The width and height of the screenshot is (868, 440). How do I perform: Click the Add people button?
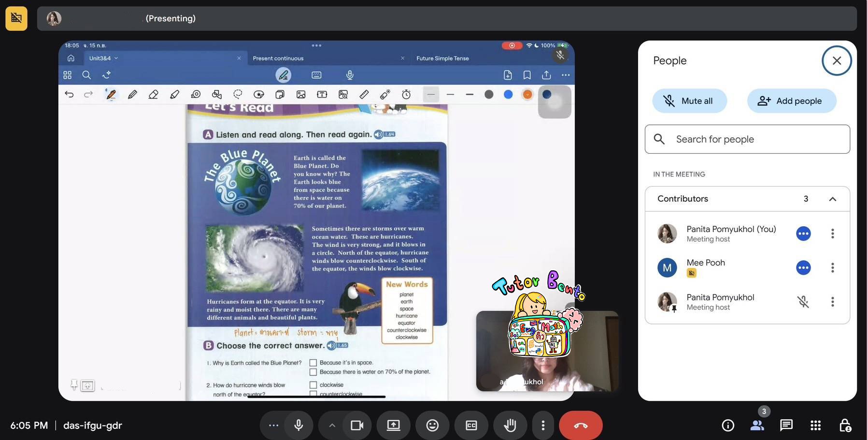pos(791,100)
